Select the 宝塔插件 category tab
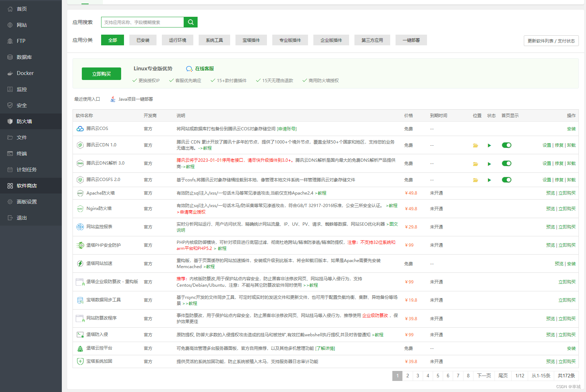 (251, 40)
